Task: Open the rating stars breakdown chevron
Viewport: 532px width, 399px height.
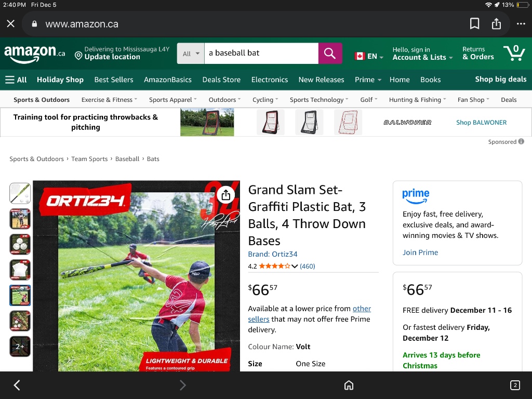Action: (x=295, y=267)
